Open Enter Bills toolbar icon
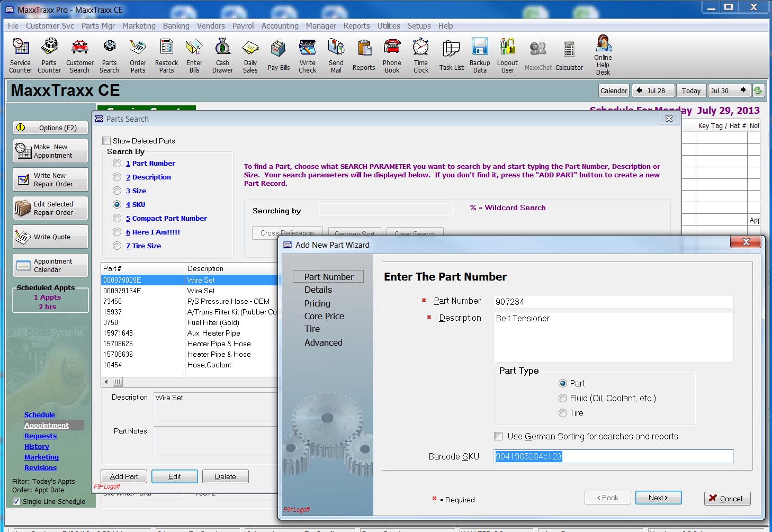The width and height of the screenshot is (772, 532). click(x=194, y=56)
